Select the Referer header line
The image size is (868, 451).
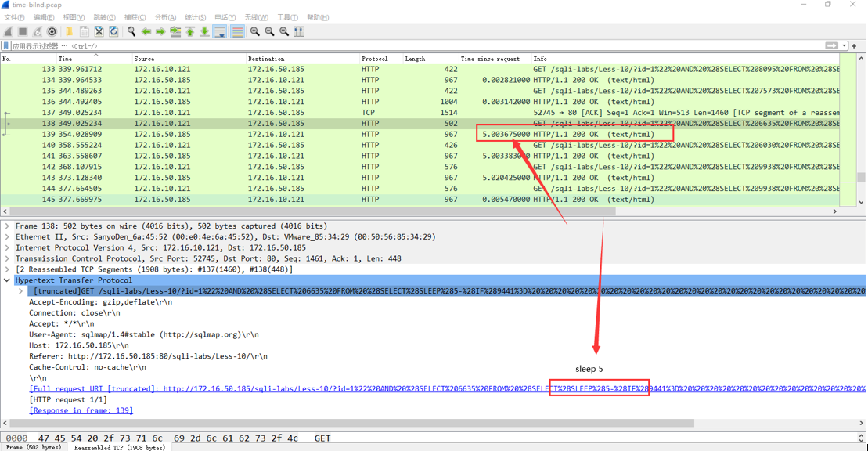point(149,356)
